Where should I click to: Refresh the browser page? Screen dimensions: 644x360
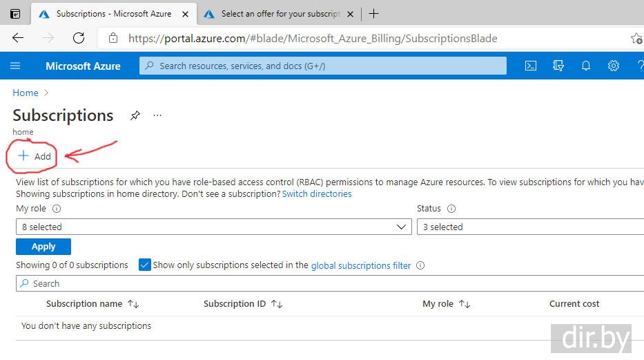[79, 39]
